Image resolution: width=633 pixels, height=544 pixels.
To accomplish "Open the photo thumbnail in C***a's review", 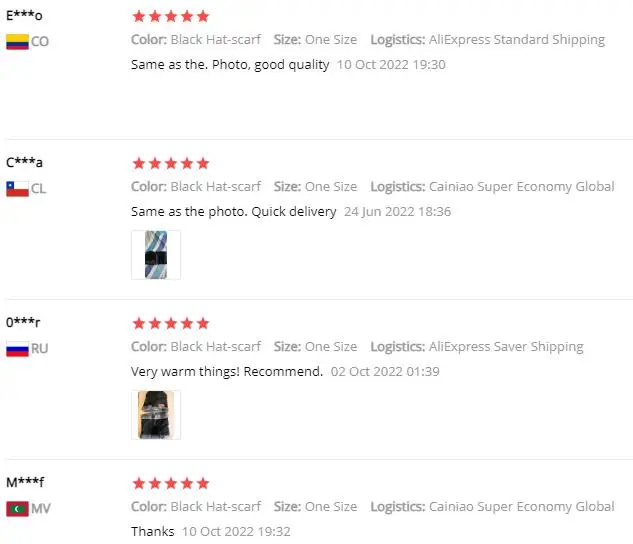I will point(156,254).
